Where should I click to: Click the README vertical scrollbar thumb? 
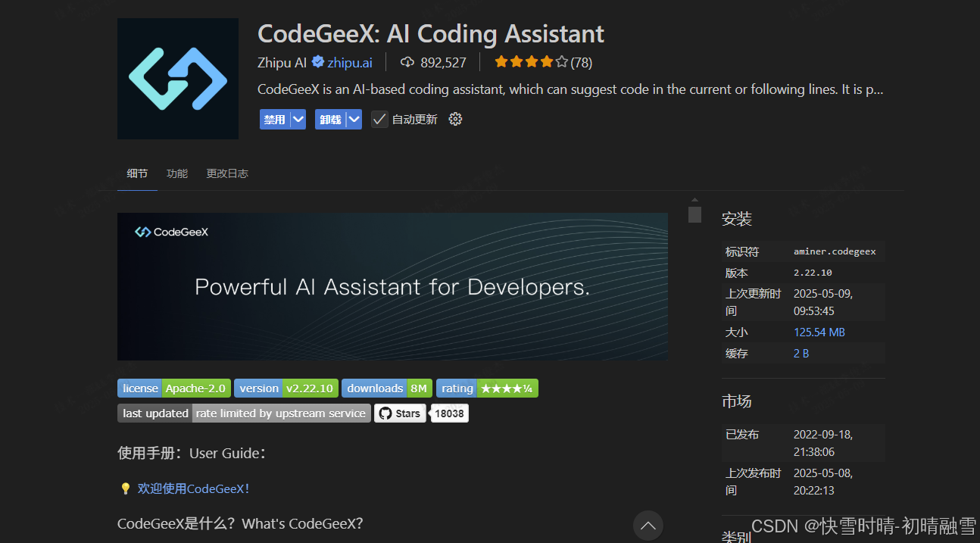(x=694, y=214)
